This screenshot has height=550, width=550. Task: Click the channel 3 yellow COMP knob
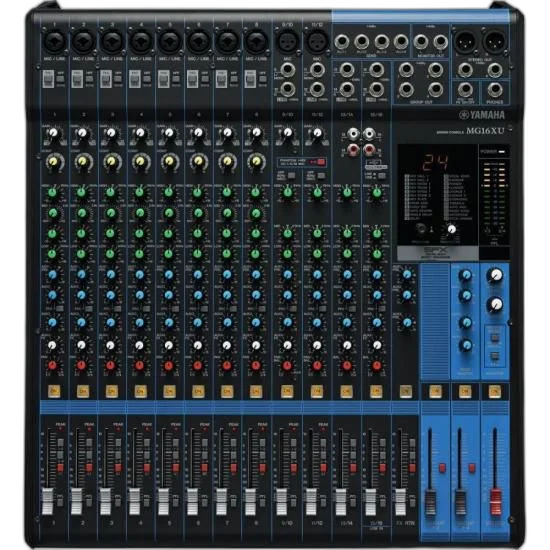pyautogui.click(x=111, y=161)
